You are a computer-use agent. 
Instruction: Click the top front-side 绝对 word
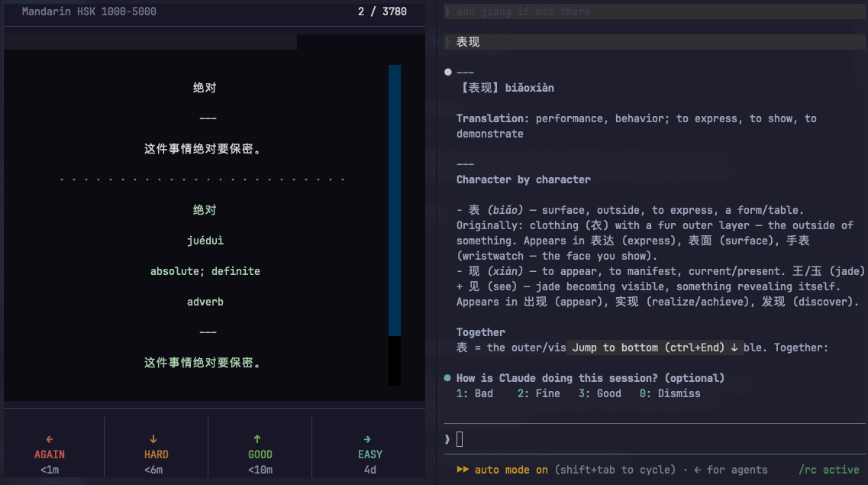(205, 88)
